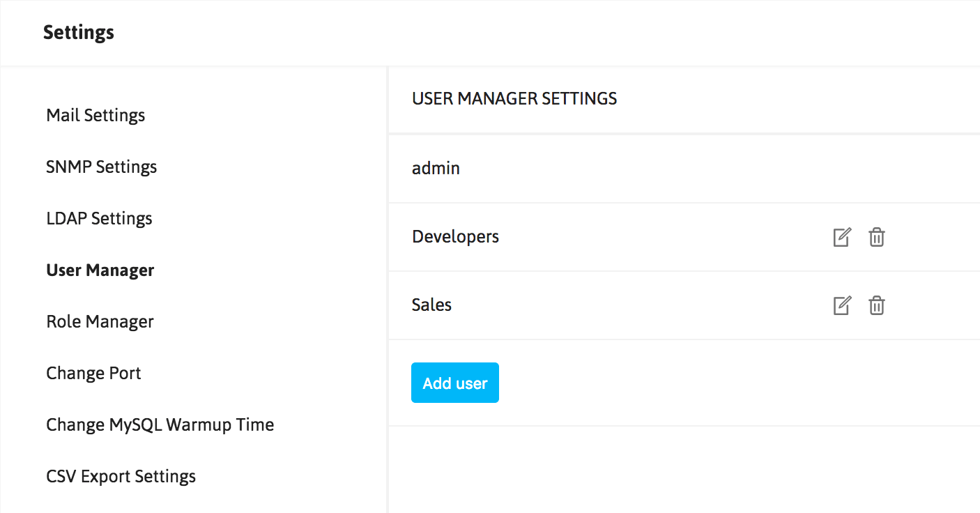Switch to the Role Manager section
Viewport: 980px width, 513px height.
coord(100,322)
